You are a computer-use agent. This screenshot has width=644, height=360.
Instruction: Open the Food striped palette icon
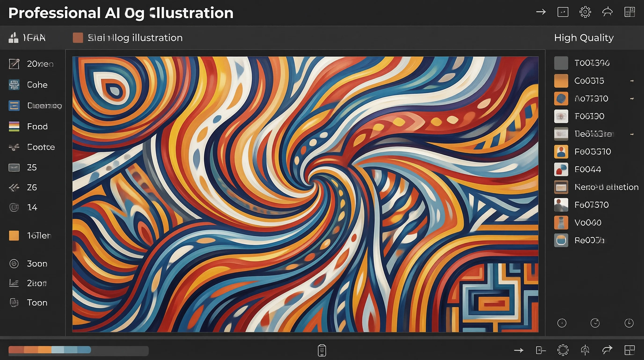(14, 126)
